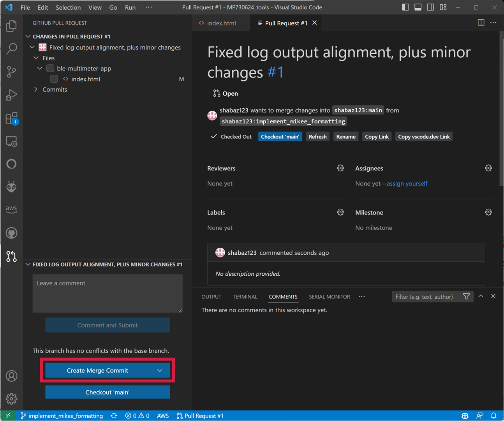Collapse Changes in Pull Request #1 section
This screenshot has width=504, height=421.
tap(28, 36)
